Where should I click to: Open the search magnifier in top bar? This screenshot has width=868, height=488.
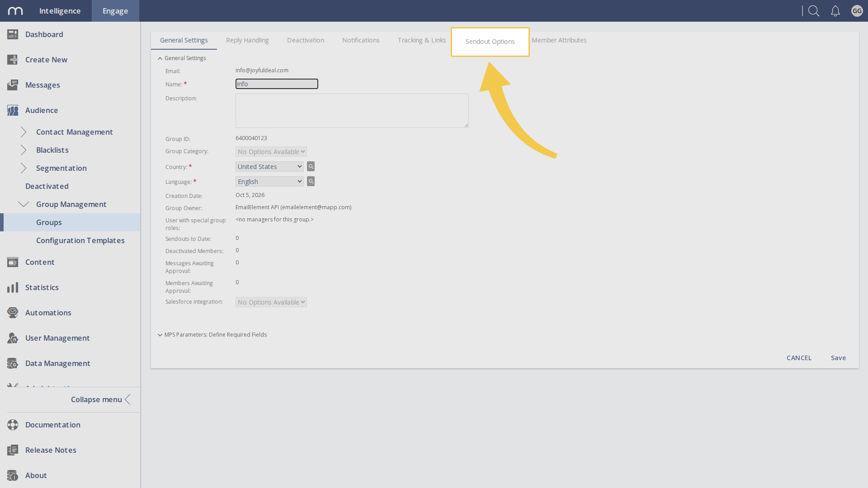(814, 11)
